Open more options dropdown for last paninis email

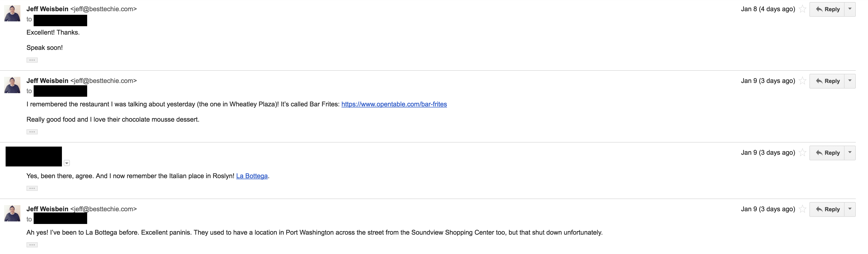pos(850,209)
